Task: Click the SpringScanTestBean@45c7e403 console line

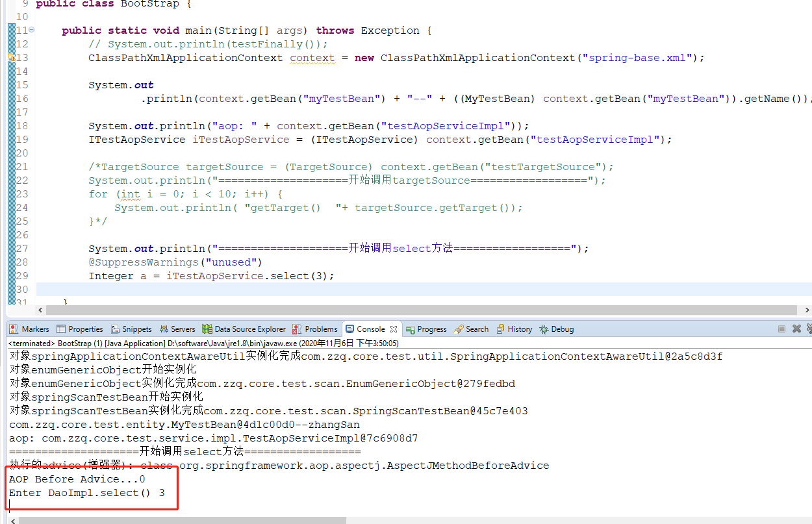Action: click(x=268, y=411)
